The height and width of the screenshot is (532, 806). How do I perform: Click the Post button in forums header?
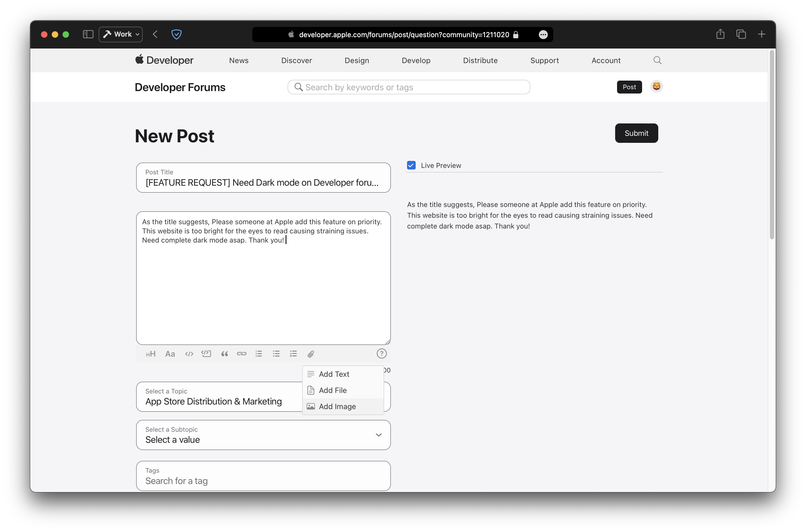[629, 87]
